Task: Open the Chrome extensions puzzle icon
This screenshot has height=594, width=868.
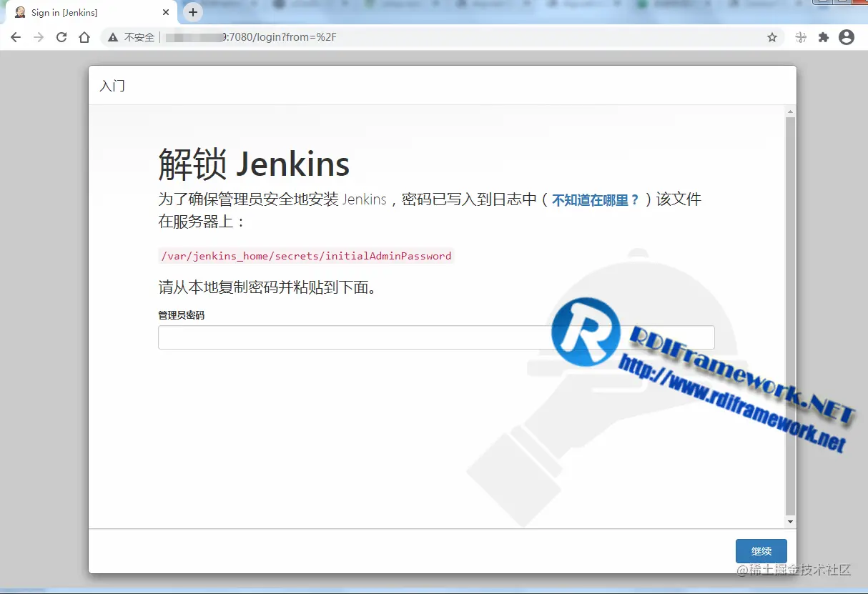Action: [824, 36]
